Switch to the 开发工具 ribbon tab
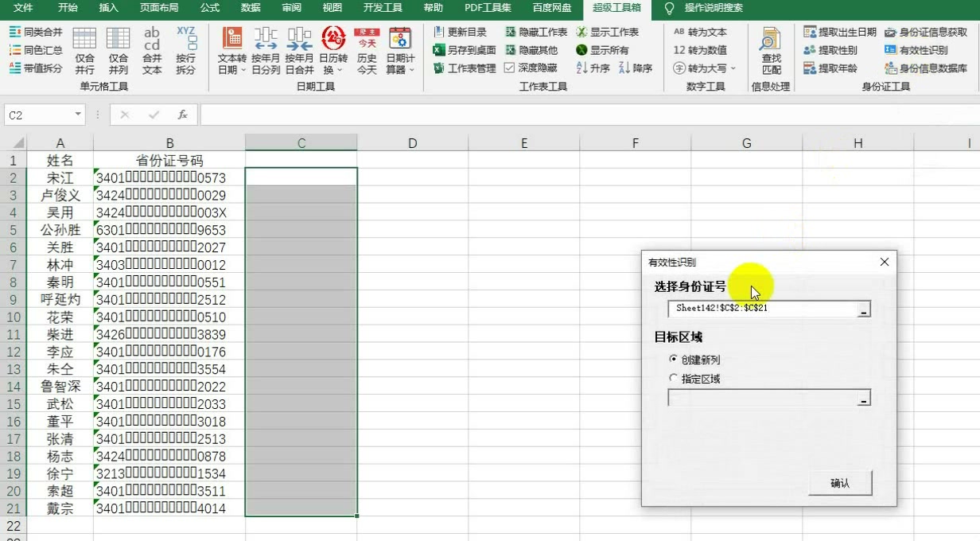Screen dimensions: 980x541 (x=383, y=8)
